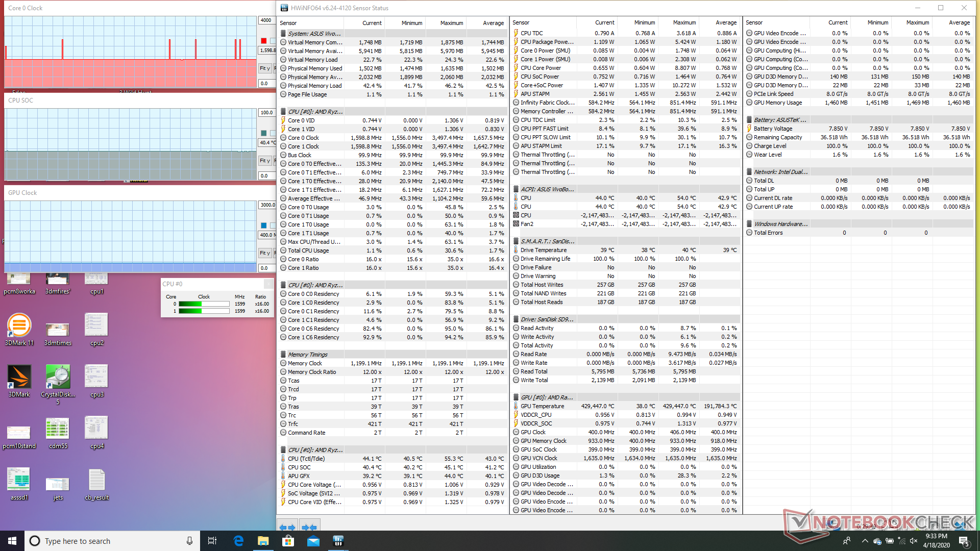Select the Memory Timings sensor group header
Viewport: 980px width, 551px height.
coord(307,355)
